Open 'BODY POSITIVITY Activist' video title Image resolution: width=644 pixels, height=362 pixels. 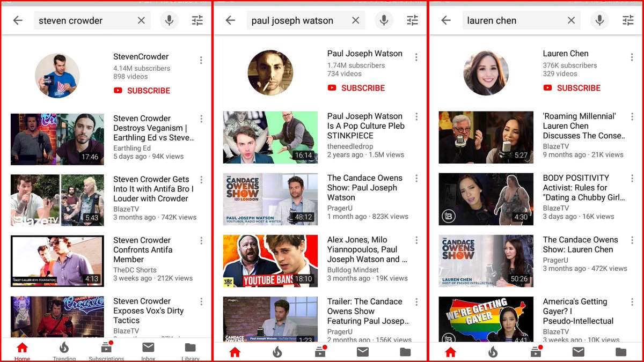click(584, 188)
